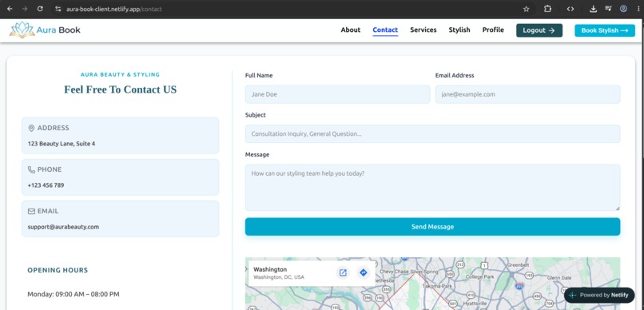The height and width of the screenshot is (310, 644).
Task: Go to the Stylish page
Action: [x=459, y=30]
